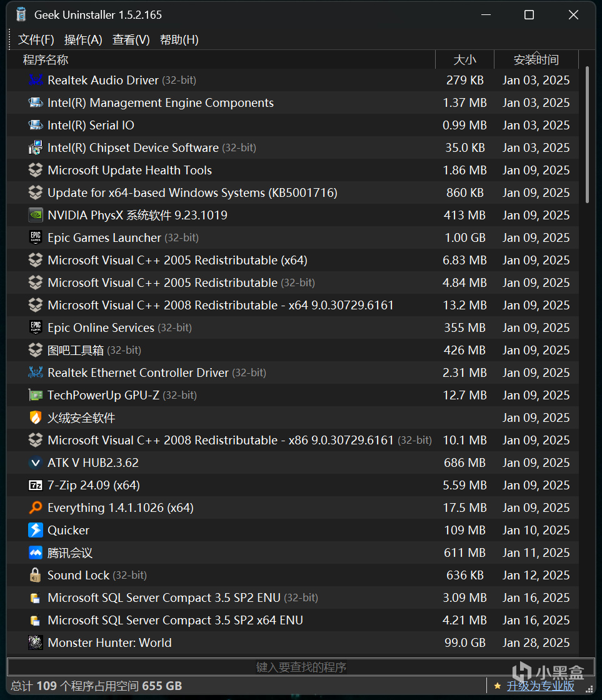Select the 7-Zip 24.09 (x64) entry
Viewport: 602px width, 700px height.
pos(94,485)
